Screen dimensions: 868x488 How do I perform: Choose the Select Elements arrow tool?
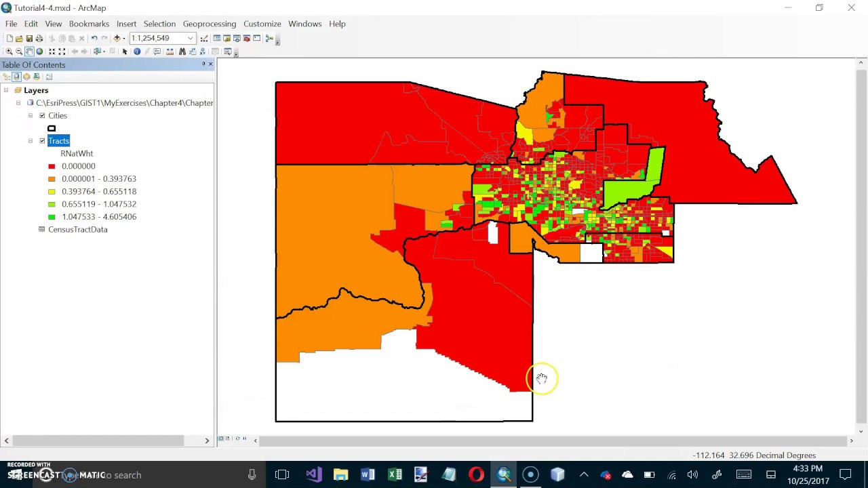click(x=125, y=52)
